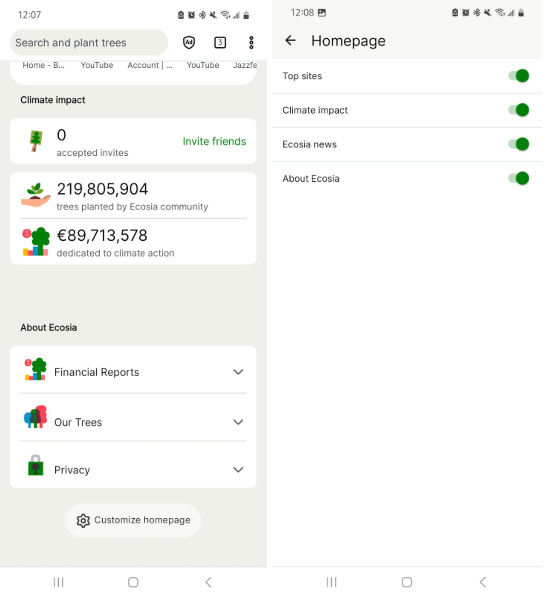Tap the left screen back navigation icon

tap(208, 582)
